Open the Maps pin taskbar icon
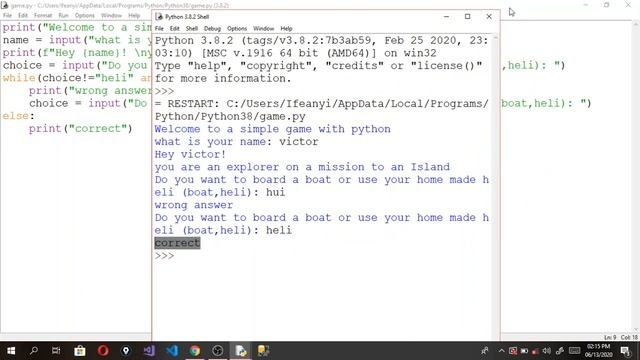The width and height of the screenshot is (640, 360). pyautogui.click(x=126, y=351)
